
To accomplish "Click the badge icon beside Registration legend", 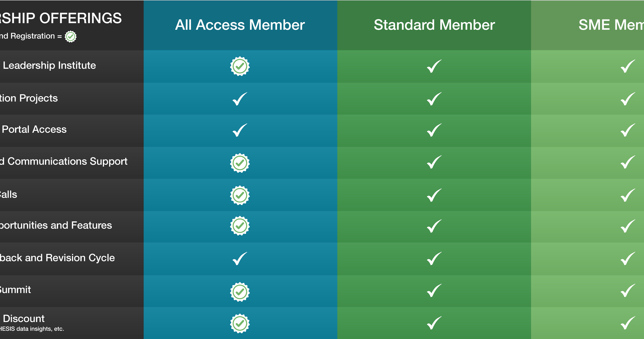I will [x=70, y=36].
